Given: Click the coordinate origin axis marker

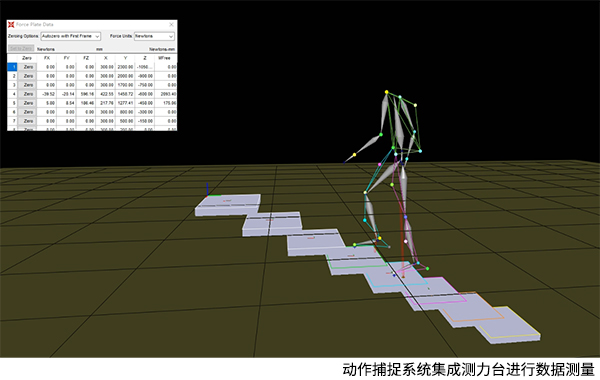Looking at the screenshot, I should tap(207, 191).
